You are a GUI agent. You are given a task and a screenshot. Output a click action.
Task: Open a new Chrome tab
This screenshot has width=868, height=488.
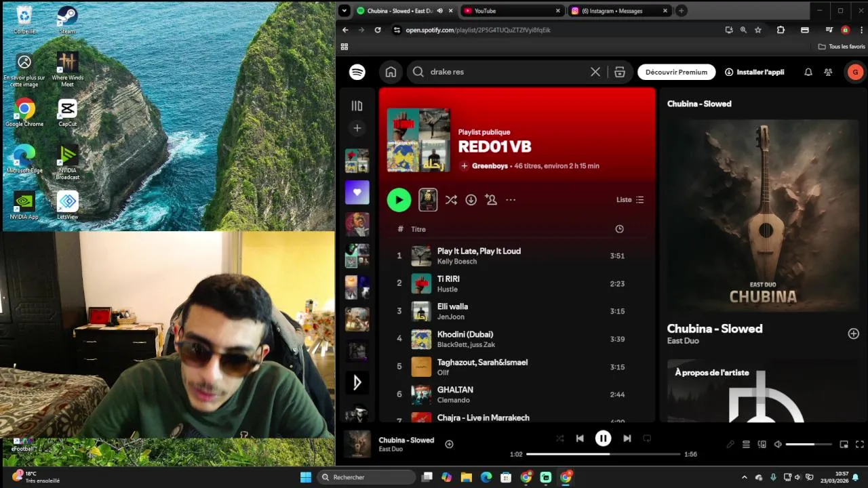(x=682, y=11)
